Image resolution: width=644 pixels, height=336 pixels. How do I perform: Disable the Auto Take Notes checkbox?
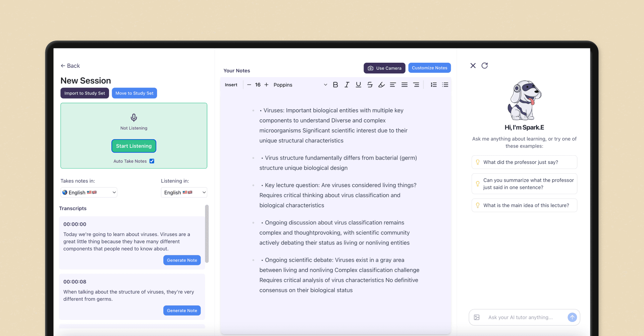(x=152, y=161)
